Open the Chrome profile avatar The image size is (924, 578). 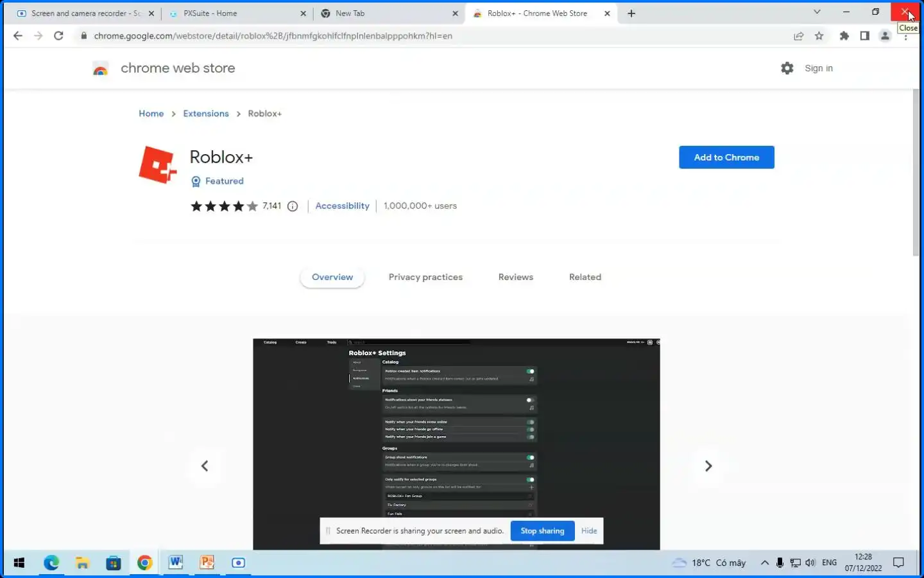[886, 36]
